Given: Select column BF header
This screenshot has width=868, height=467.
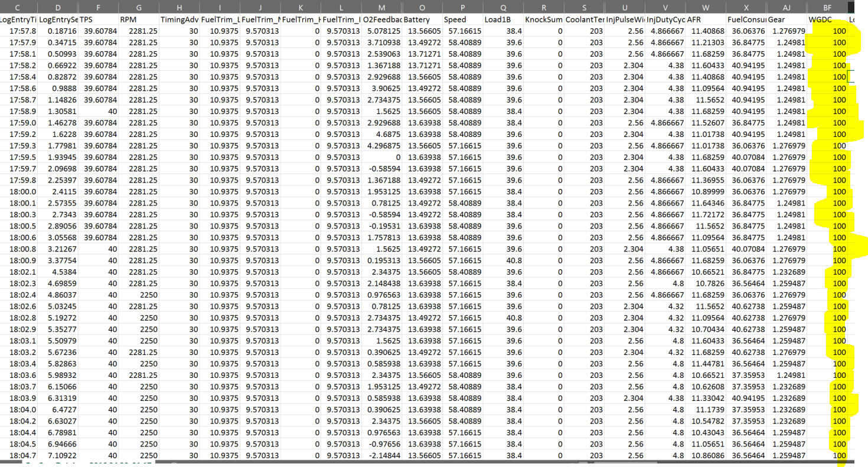Looking at the screenshot, I should click(827, 7).
